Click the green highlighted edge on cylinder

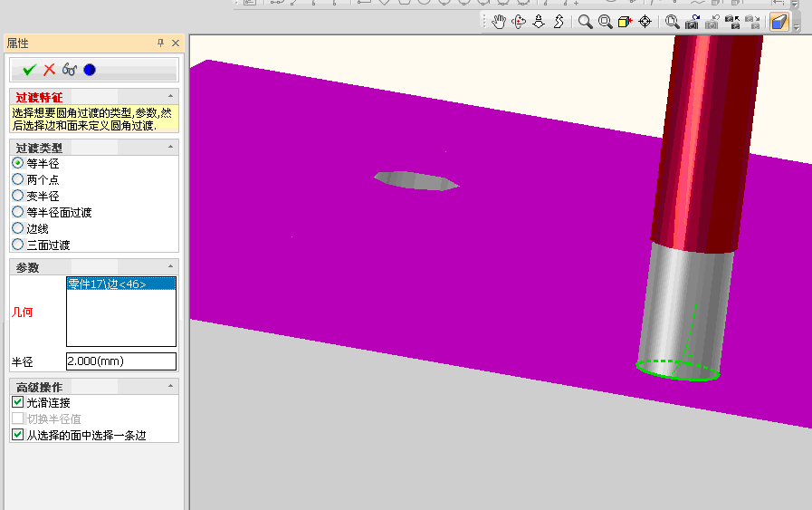click(x=679, y=379)
